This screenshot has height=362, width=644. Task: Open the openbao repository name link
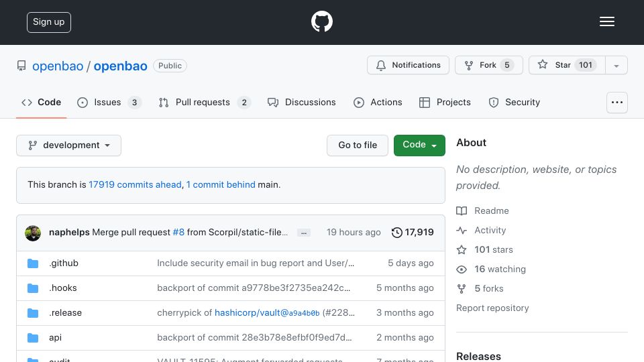(120, 66)
